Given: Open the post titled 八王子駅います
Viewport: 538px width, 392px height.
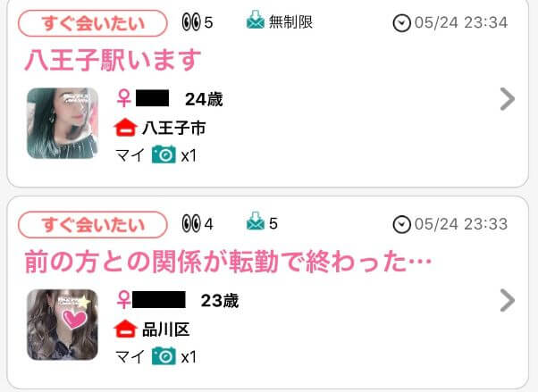Looking at the screenshot, I should [113, 60].
